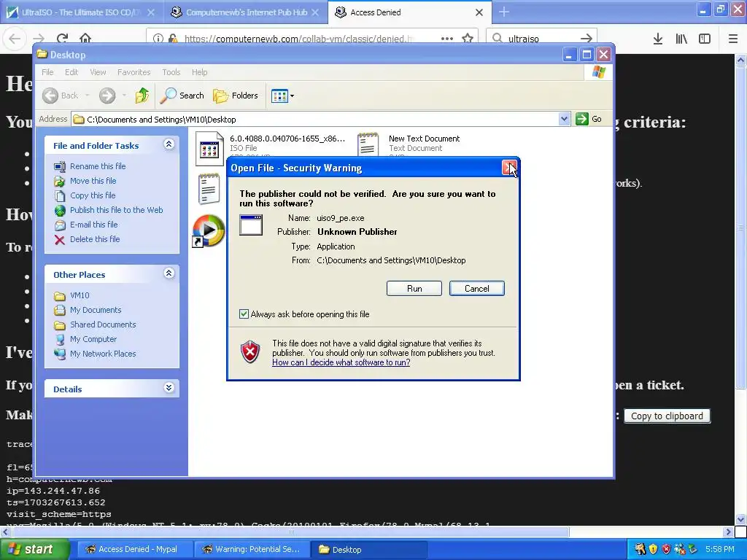747x560 pixels.
Task: Open browser Downloads arrow icon
Action: (x=658, y=39)
